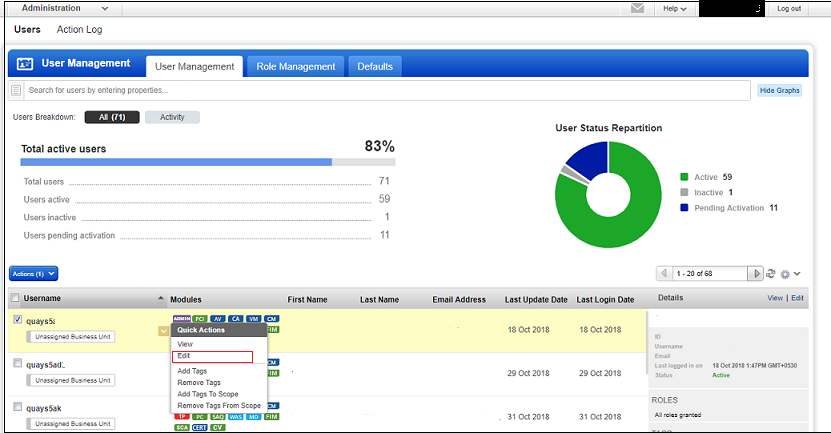Open the Action Log section

point(79,30)
